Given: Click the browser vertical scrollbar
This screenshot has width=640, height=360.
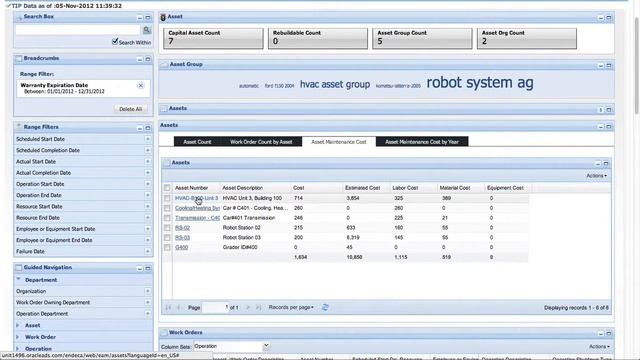Looking at the screenshot, I should coord(637,65).
